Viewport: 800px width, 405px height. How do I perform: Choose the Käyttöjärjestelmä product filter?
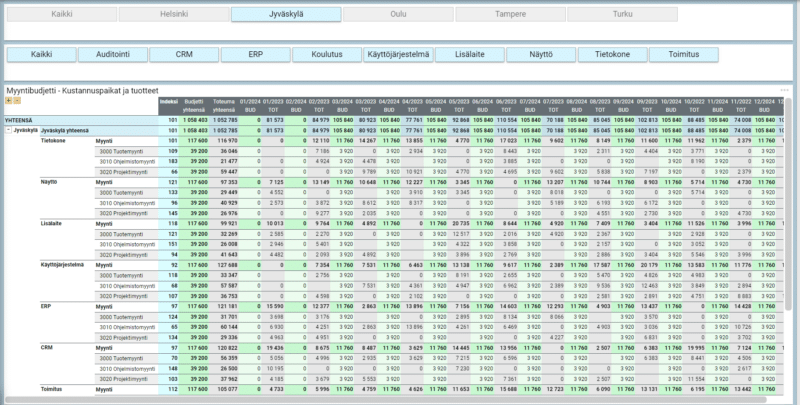(399, 55)
